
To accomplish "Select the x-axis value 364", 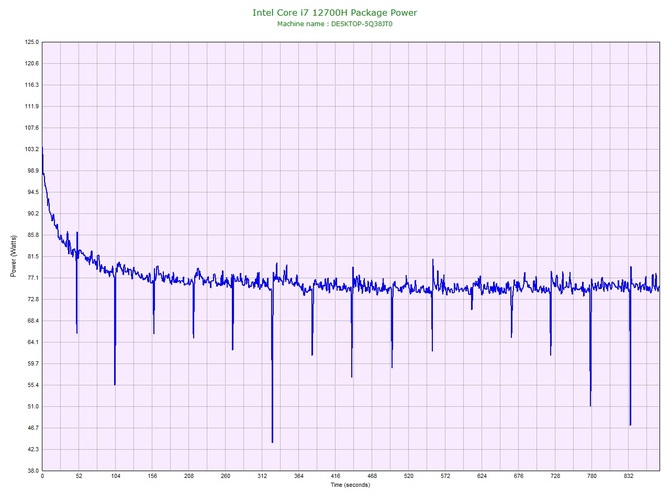I will coord(299,476).
